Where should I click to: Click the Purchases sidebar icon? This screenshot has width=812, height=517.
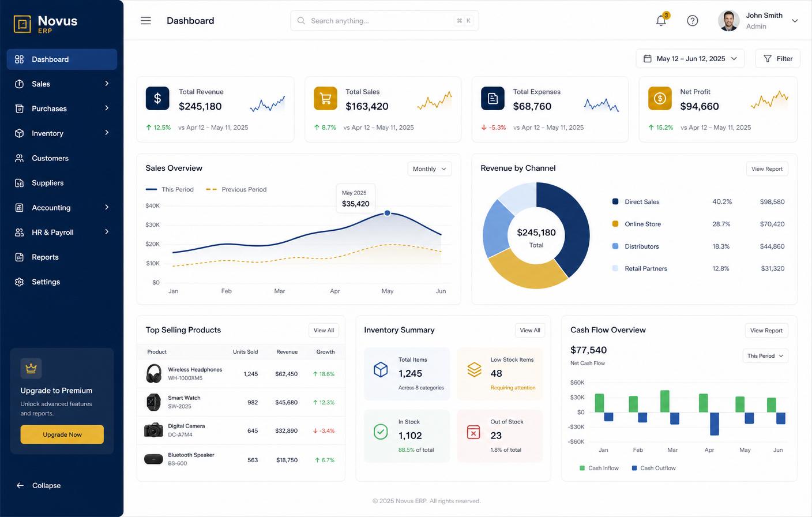pyautogui.click(x=19, y=108)
